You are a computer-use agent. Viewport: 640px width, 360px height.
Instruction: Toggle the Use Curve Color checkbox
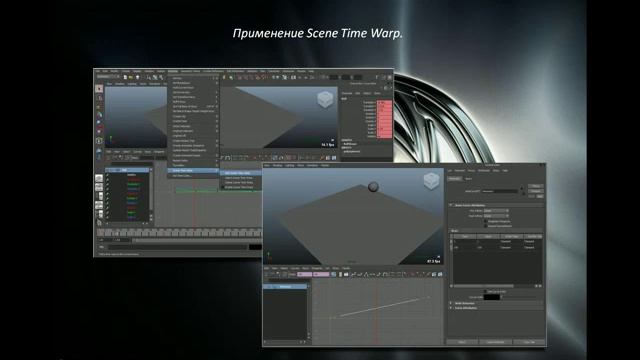tap(486, 291)
